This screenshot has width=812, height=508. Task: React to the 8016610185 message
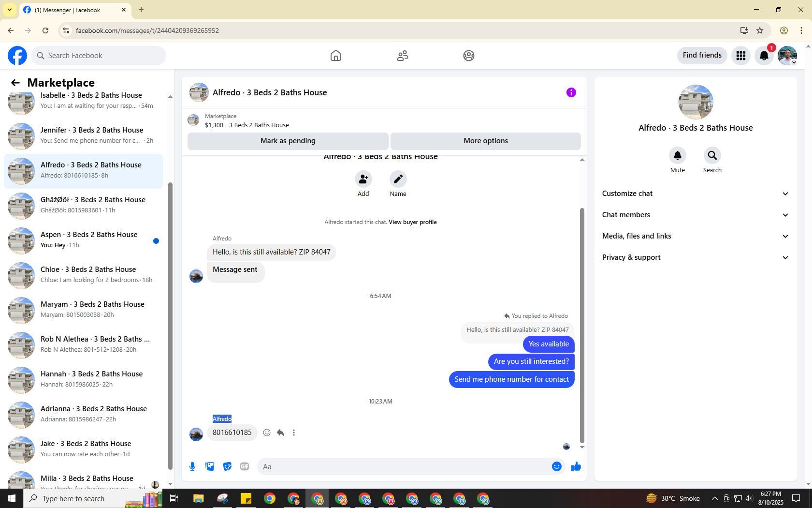(267, 433)
